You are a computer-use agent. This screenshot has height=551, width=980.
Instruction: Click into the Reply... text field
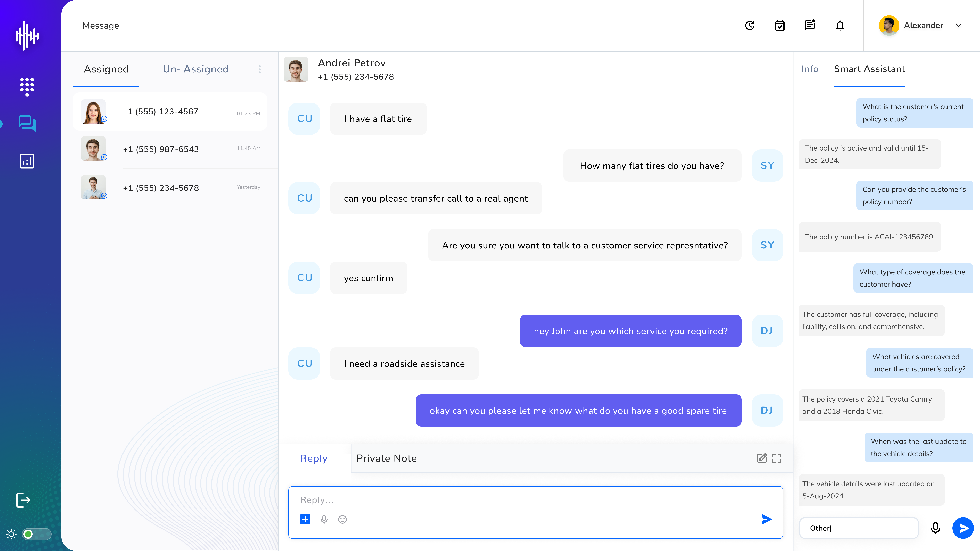point(536,500)
